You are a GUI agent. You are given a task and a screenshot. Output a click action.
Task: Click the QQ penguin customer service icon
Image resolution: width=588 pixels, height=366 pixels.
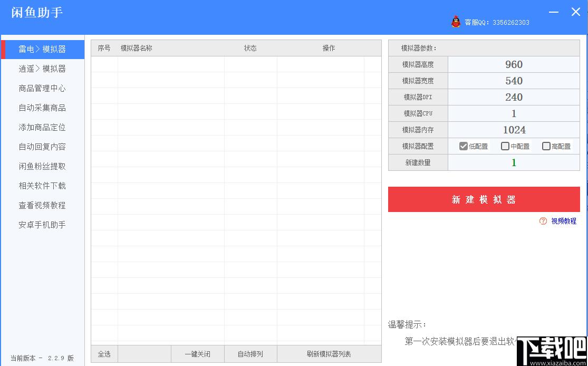pyautogui.click(x=456, y=22)
